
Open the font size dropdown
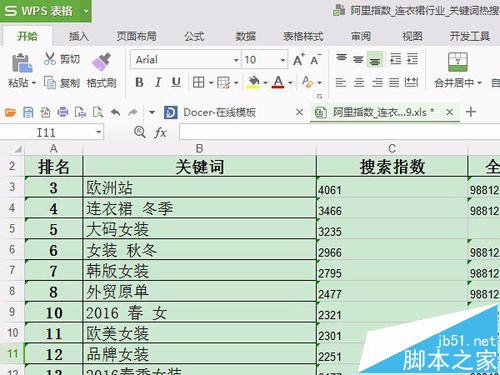pyautogui.click(x=283, y=60)
